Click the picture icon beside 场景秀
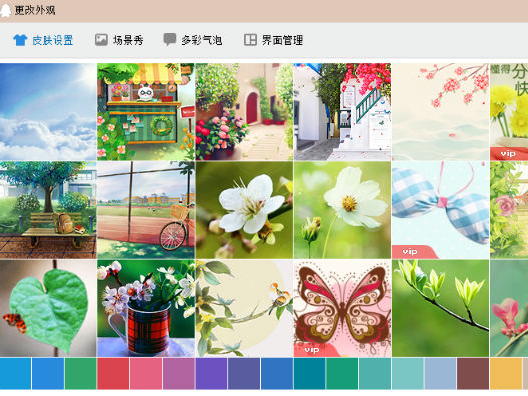This screenshot has width=528, height=396. click(101, 40)
